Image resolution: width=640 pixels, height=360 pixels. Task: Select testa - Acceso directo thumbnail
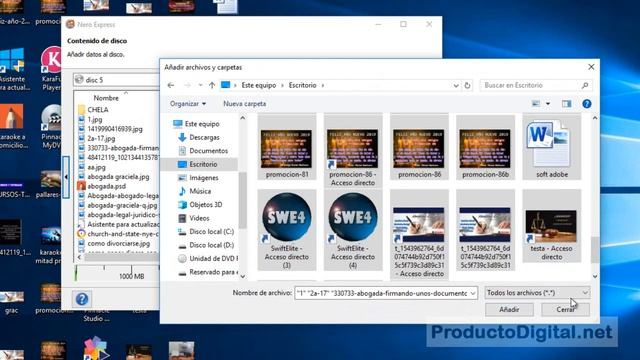(551, 226)
